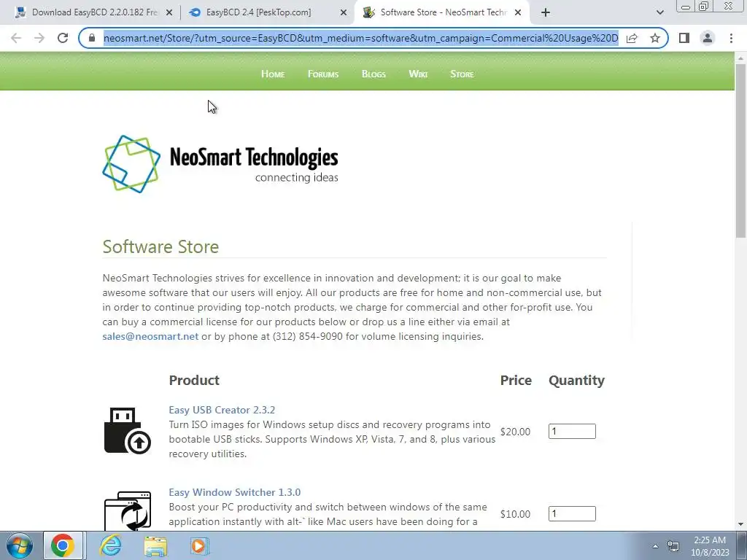Screen dimensions: 747x560
Task: Share this page icon
Action: pos(632,38)
